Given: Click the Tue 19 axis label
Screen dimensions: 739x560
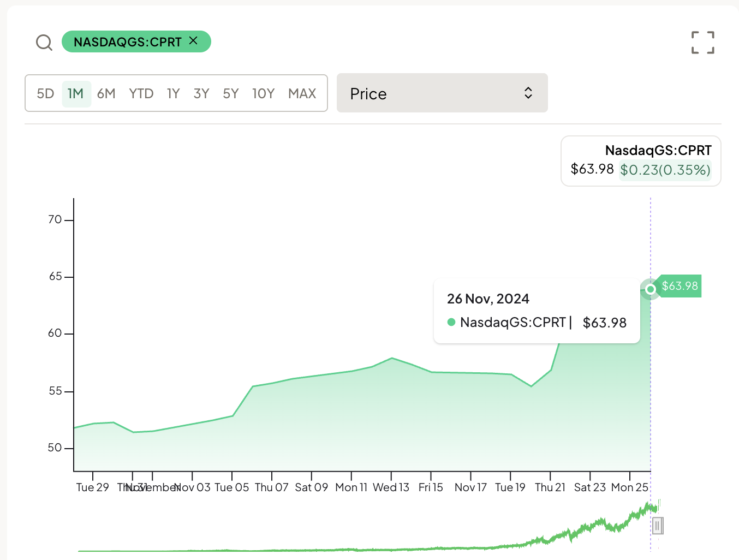Looking at the screenshot, I should 510,487.
